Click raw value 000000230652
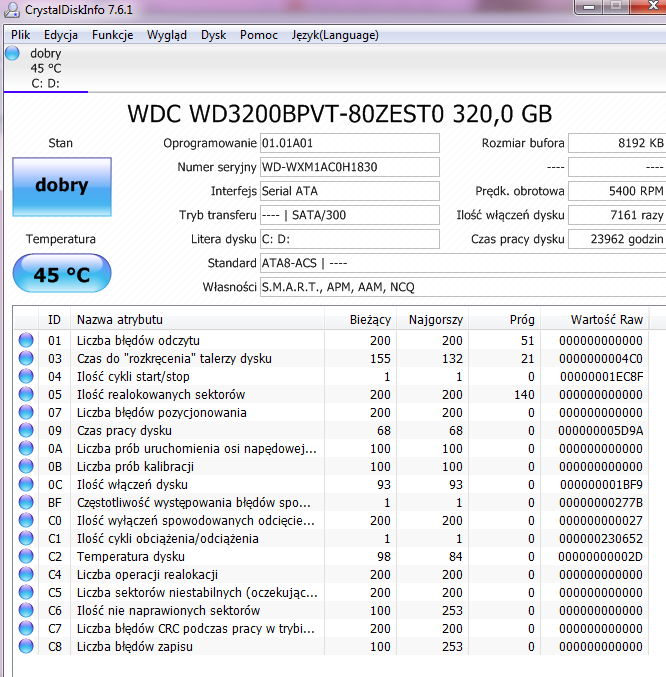666x677 pixels. 601,538
